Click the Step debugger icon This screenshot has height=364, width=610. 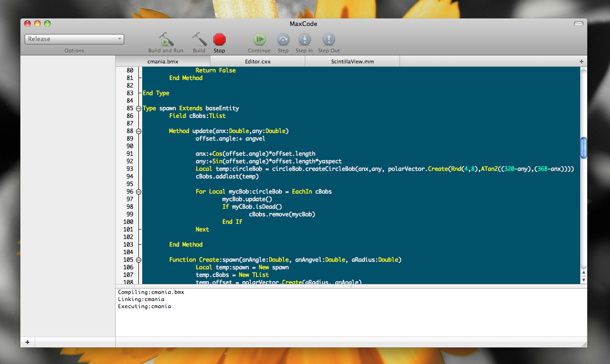283,40
